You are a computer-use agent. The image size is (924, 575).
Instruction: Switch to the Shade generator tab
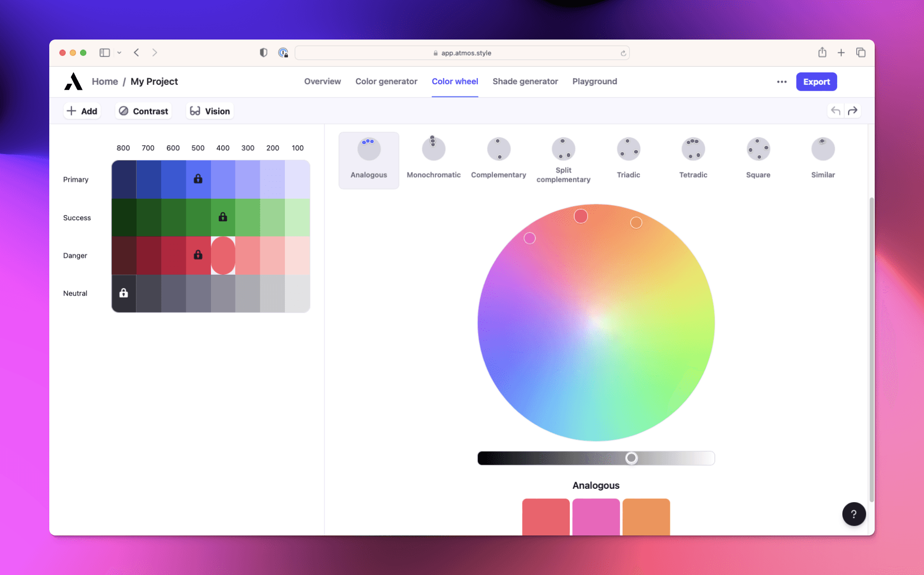pyautogui.click(x=525, y=81)
